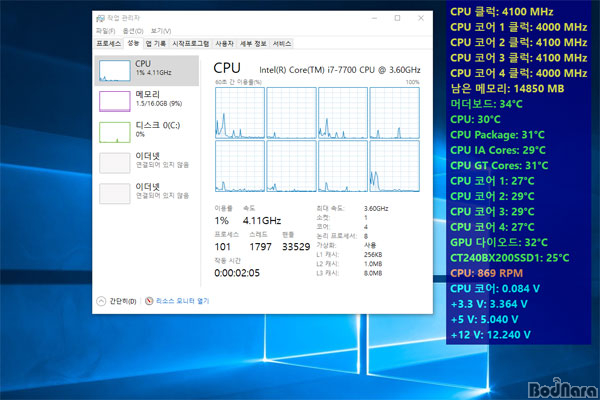Click the Task Manager title bar icon

pyautogui.click(x=100, y=18)
